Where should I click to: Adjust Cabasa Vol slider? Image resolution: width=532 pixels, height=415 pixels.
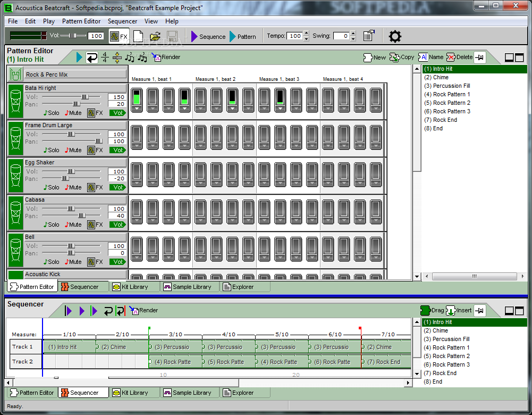(71, 209)
